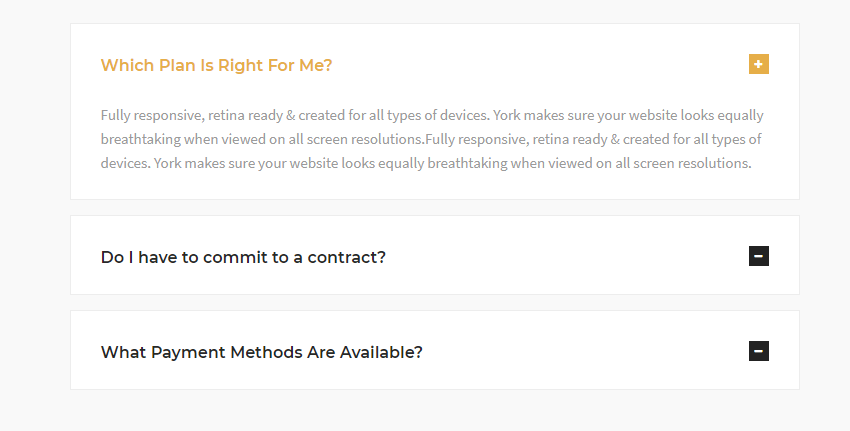Click the answer paragraph under Which Plan question
The height and width of the screenshot is (431, 850).
pyautogui.click(x=432, y=139)
